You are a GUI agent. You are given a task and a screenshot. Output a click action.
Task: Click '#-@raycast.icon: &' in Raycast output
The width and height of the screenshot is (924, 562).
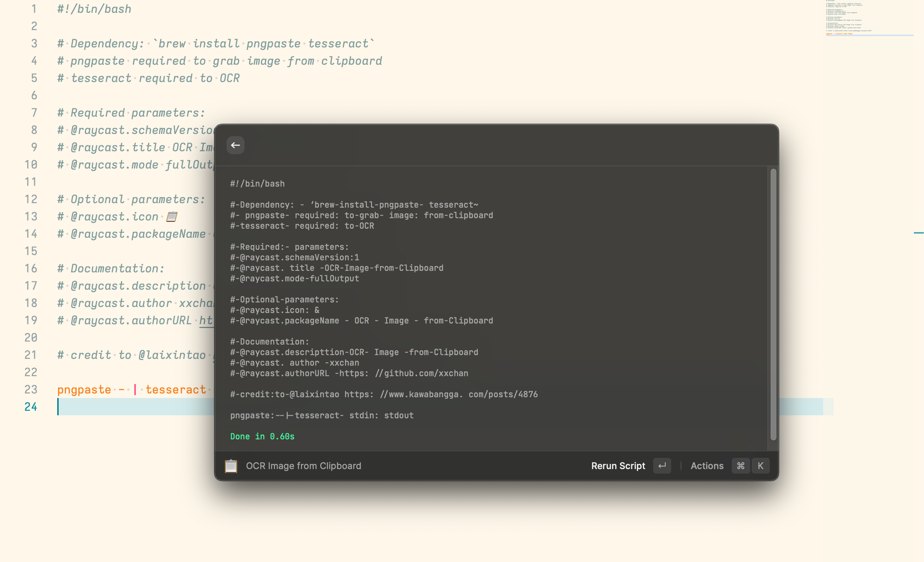[275, 310]
